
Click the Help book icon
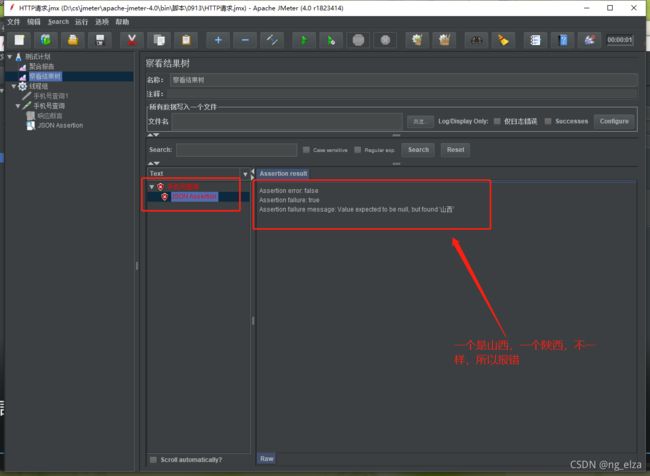click(x=563, y=40)
